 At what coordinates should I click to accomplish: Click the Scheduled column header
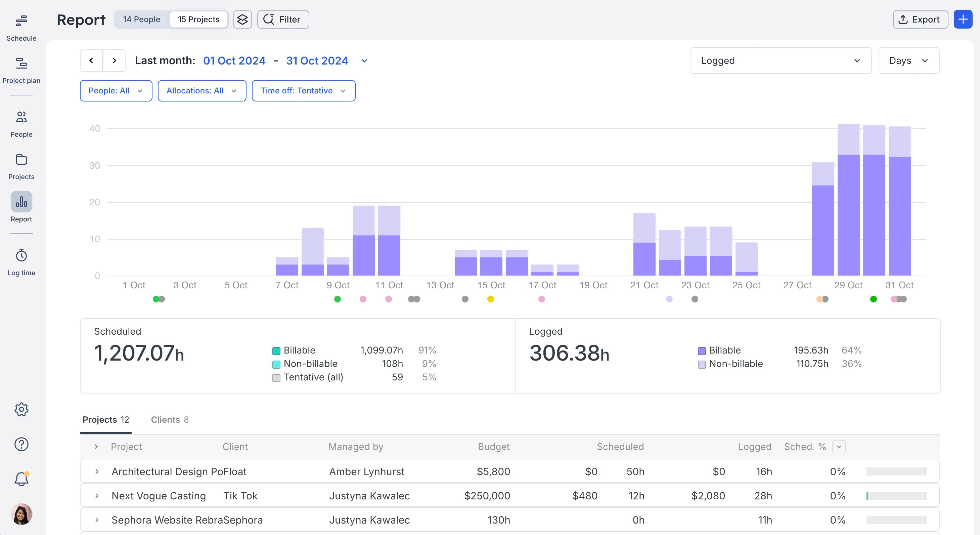coord(620,447)
